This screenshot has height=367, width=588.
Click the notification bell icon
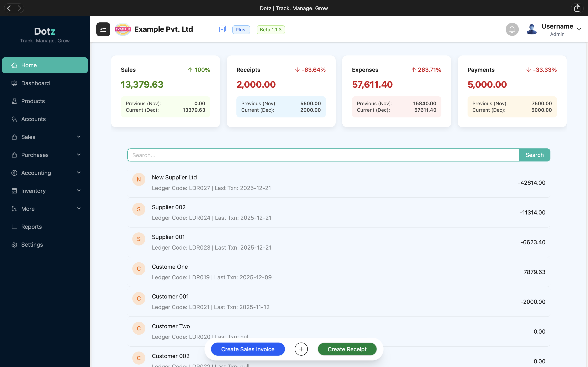[512, 29]
